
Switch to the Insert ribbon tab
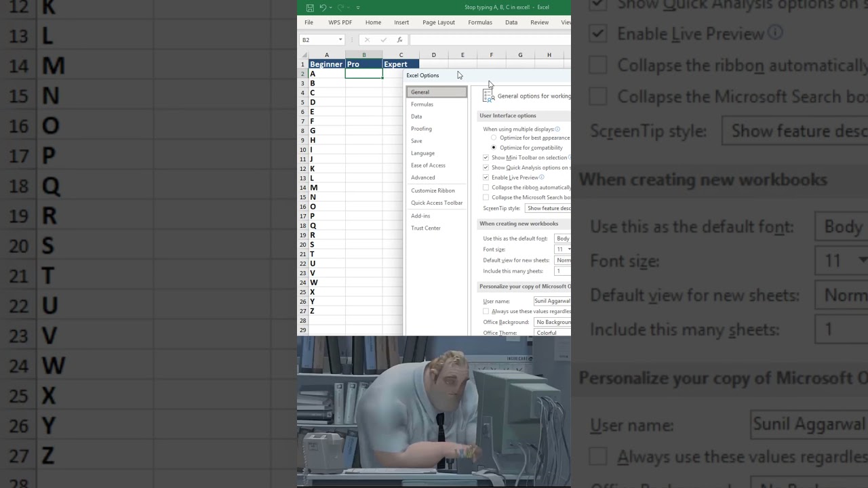point(401,22)
